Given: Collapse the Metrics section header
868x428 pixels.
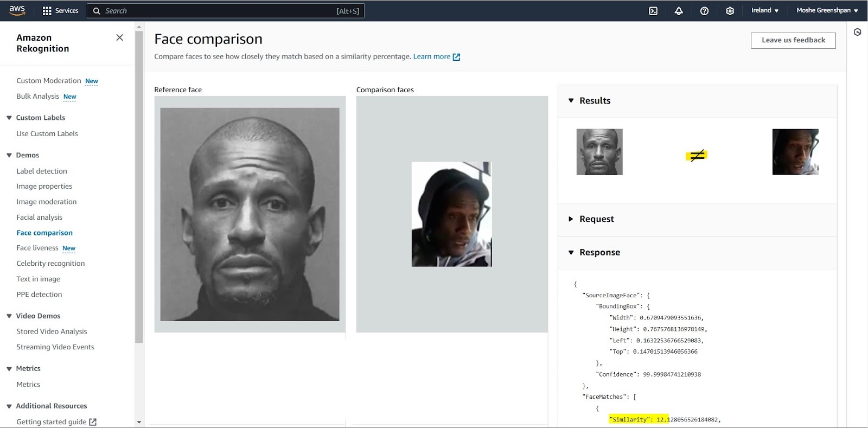Looking at the screenshot, I should pyautogui.click(x=9, y=368).
